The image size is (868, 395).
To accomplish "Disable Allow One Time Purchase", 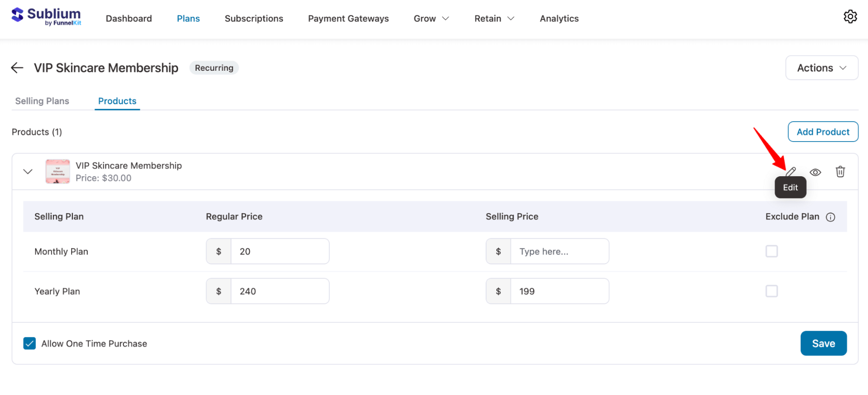I will (x=29, y=343).
